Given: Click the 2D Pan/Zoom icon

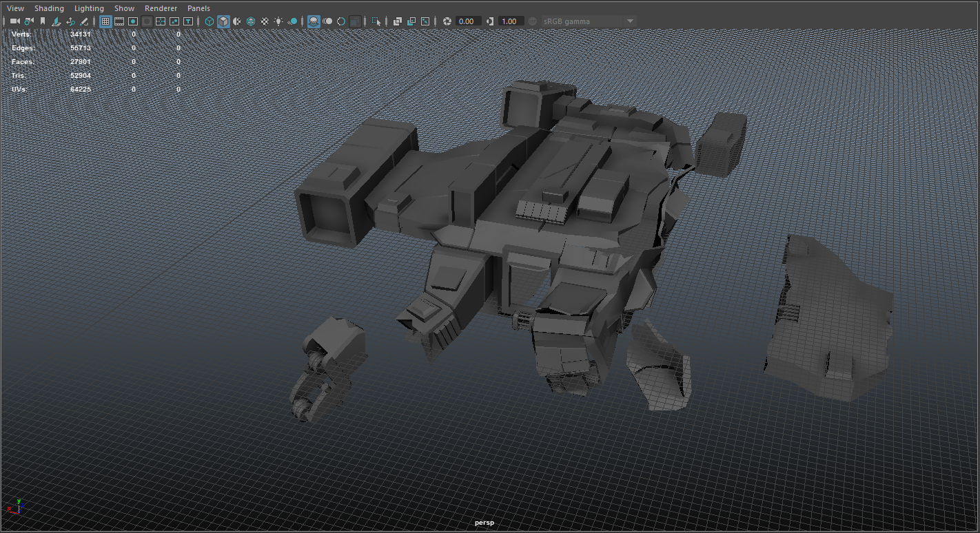Looking at the screenshot, I should 70,21.
